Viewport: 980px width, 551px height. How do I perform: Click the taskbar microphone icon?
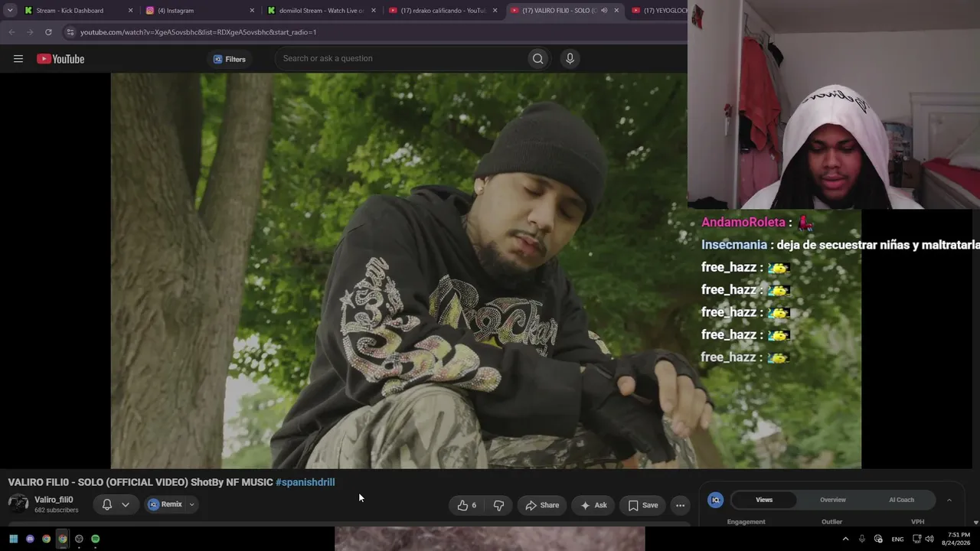click(862, 539)
